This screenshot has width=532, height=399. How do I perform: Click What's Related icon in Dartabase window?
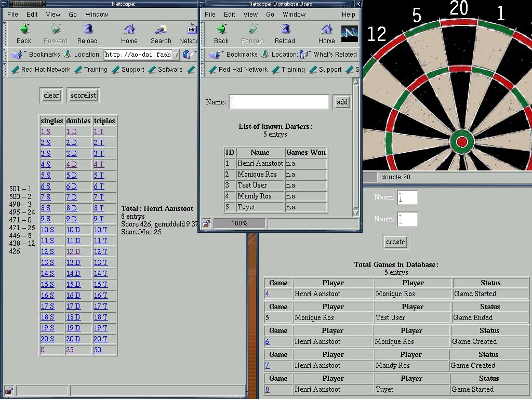tap(304, 54)
